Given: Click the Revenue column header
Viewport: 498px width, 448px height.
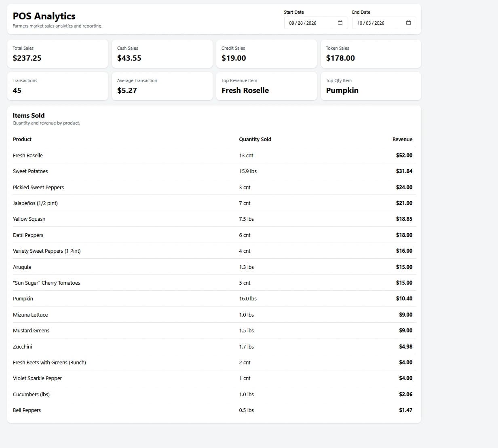Looking at the screenshot, I should 402,139.
